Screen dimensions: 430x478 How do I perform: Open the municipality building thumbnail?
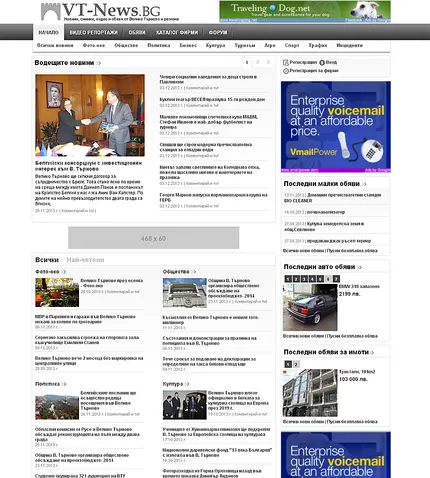pyautogui.click(x=185, y=293)
